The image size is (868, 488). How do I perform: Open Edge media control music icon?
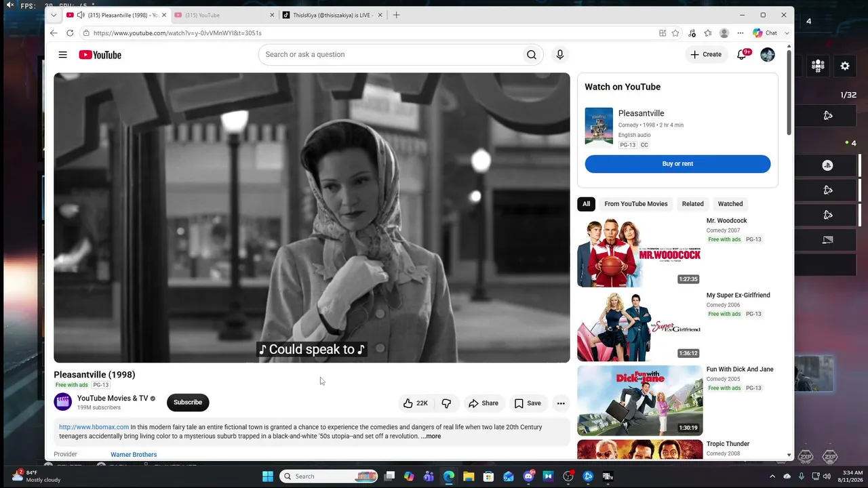pos(692,33)
